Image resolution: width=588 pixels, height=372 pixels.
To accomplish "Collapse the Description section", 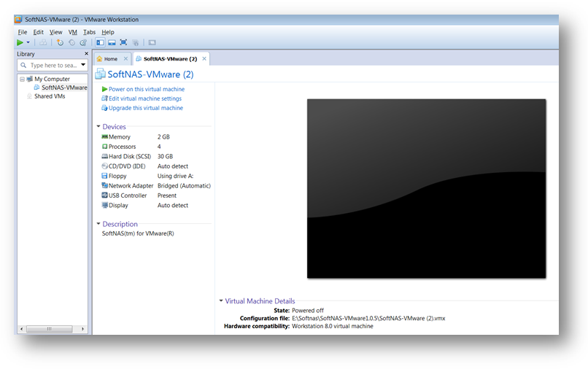I will coord(98,223).
